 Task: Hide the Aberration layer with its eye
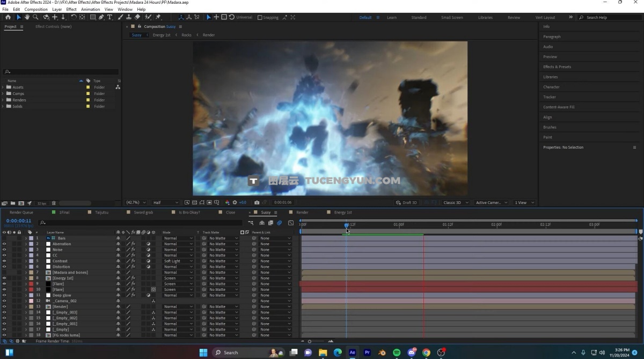tap(4, 244)
